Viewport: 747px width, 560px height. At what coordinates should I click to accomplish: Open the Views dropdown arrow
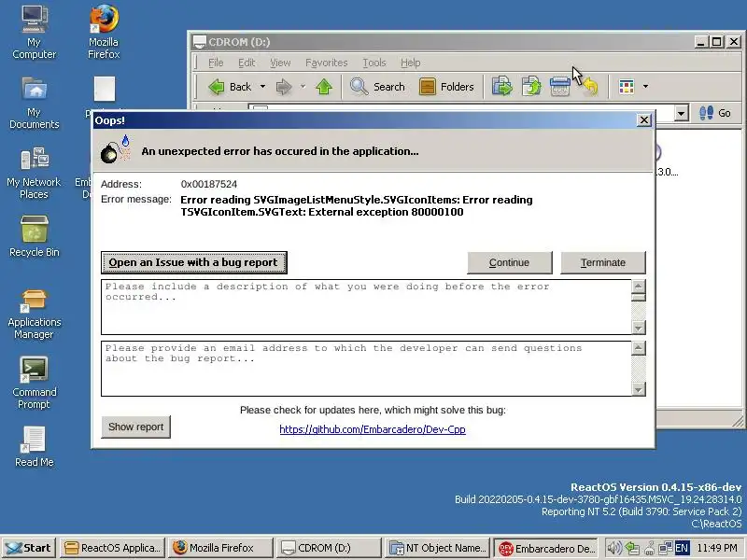(645, 87)
